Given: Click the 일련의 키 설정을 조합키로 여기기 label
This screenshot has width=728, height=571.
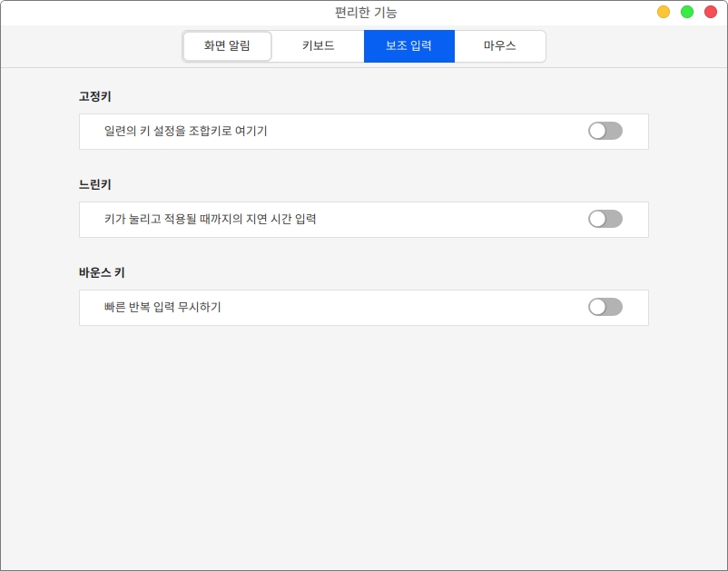Looking at the screenshot, I should (186, 132).
